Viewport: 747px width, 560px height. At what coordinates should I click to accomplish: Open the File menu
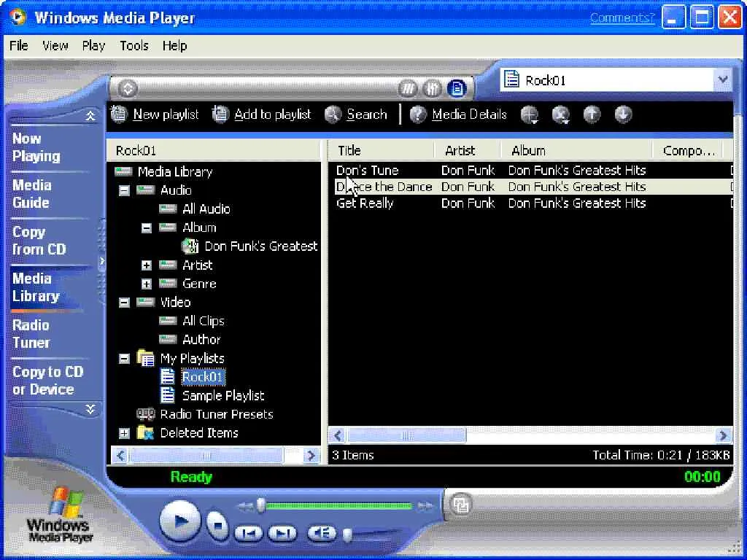coord(19,46)
